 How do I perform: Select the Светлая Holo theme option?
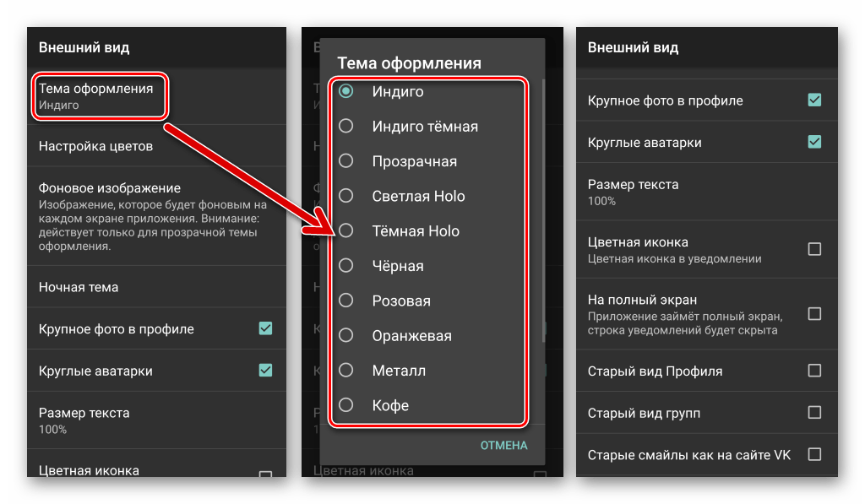pyautogui.click(x=345, y=196)
